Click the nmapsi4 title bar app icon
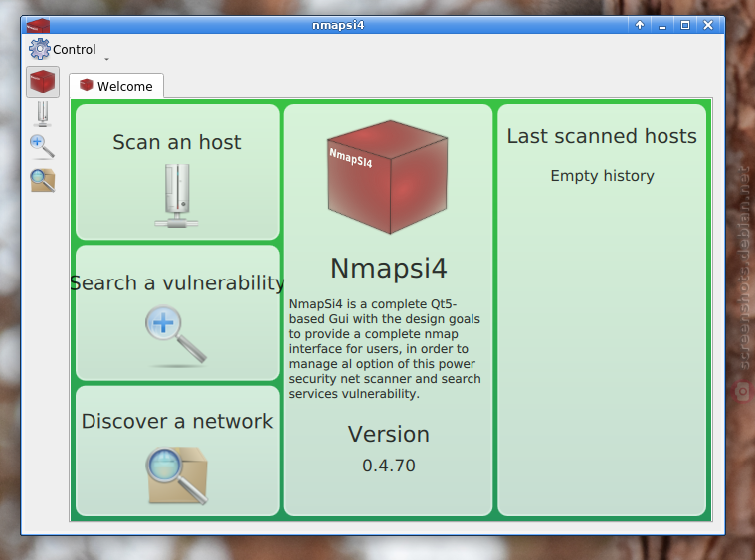This screenshot has height=560, width=755. (38, 25)
